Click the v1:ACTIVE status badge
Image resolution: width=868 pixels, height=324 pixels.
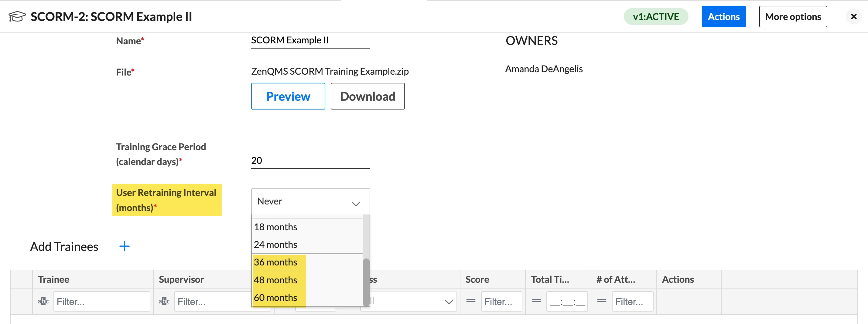point(656,16)
